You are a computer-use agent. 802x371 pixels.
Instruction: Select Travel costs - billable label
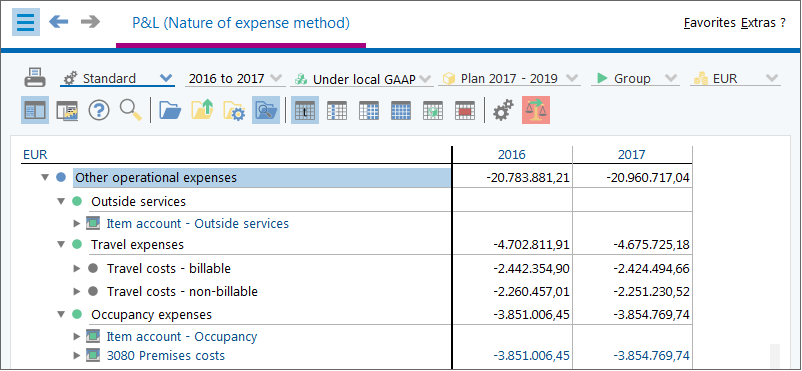(169, 268)
